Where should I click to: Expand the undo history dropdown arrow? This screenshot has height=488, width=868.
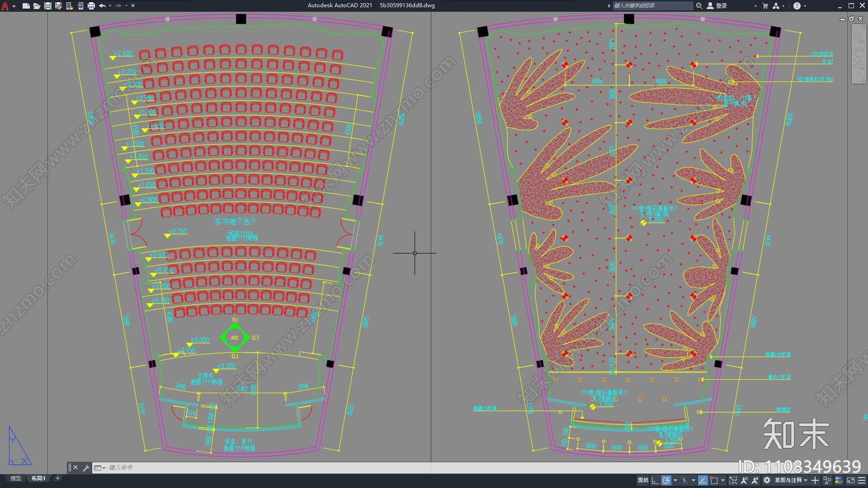coord(110,5)
